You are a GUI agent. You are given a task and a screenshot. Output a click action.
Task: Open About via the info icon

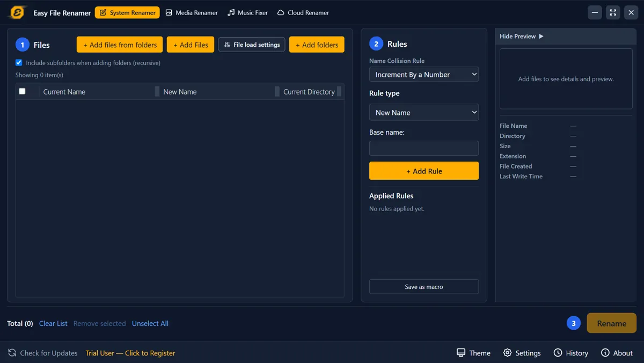[605, 353]
